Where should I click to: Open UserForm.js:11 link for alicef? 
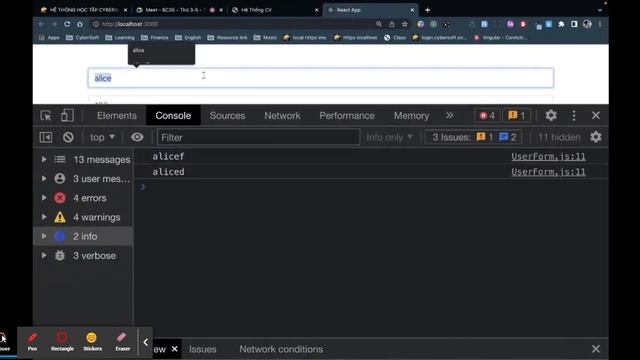(x=548, y=156)
